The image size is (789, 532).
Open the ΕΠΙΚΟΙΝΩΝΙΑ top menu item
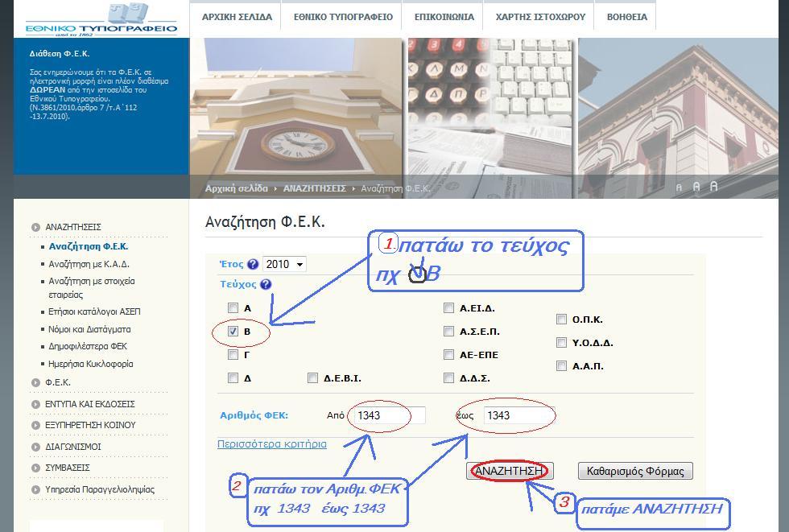pos(444,16)
